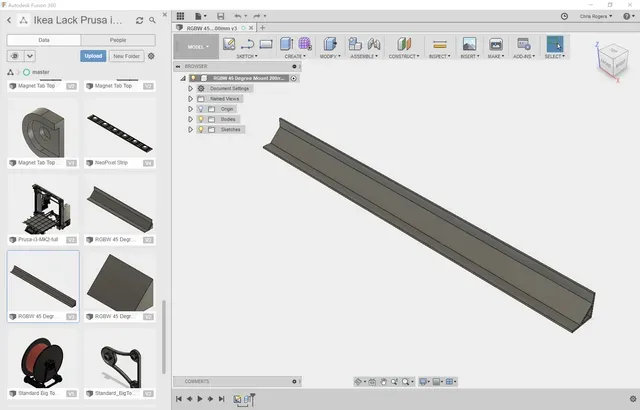The width and height of the screenshot is (640, 410).
Task: Refresh the data panel
Action: [140, 20]
